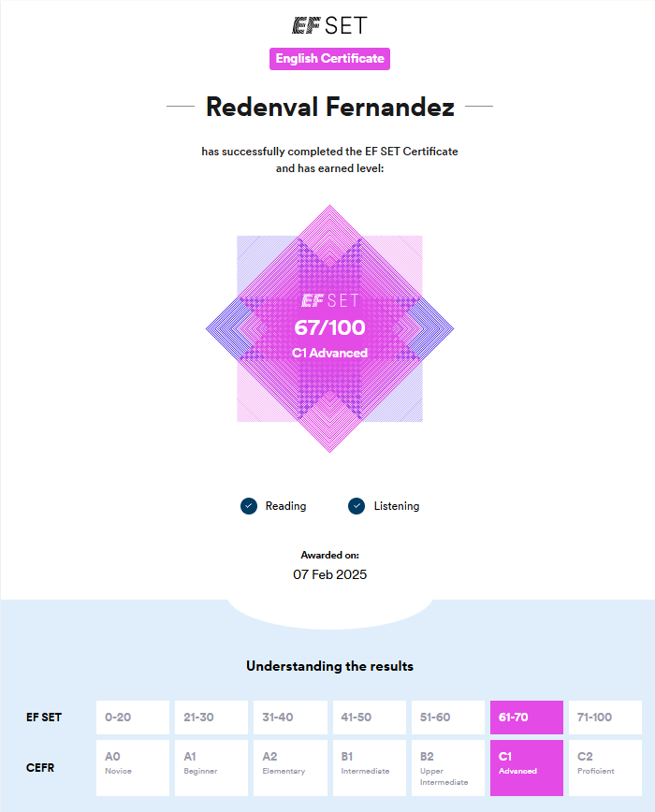
Task: Click the 0-20 EF SET range cell
Action: click(x=132, y=718)
